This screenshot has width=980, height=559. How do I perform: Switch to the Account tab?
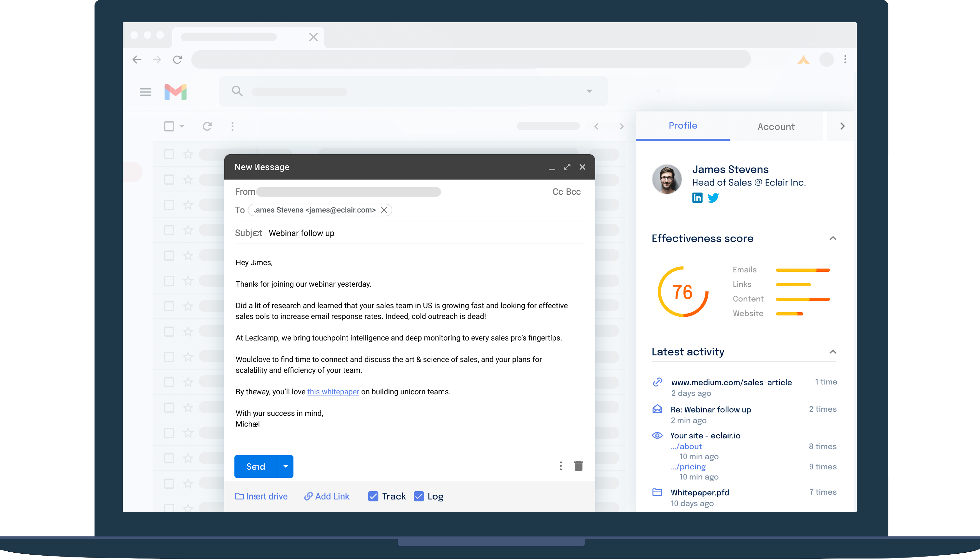coord(776,126)
